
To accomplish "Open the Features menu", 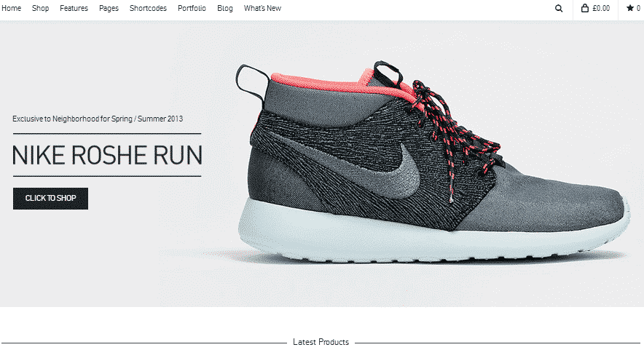I will [x=74, y=8].
